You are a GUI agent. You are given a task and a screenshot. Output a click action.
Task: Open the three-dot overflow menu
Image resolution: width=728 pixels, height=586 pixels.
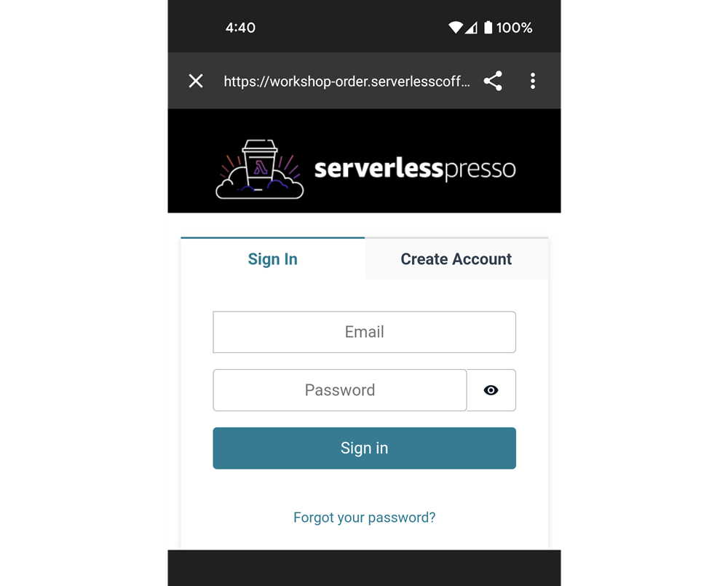click(533, 81)
